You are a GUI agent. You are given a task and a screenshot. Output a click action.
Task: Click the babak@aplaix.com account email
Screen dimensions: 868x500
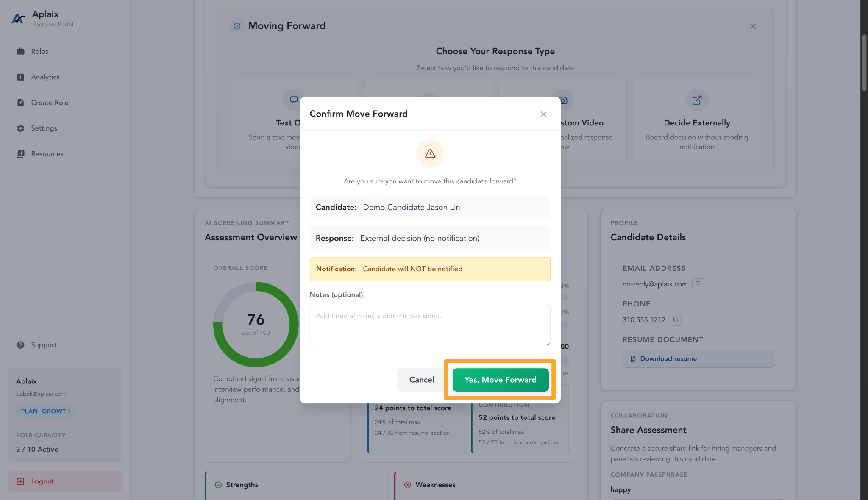pos(41,394)
